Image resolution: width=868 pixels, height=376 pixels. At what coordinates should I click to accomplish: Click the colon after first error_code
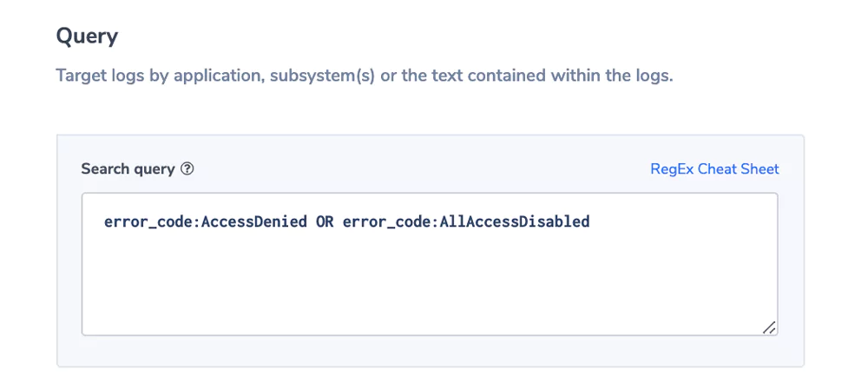(x=199, y=222)
